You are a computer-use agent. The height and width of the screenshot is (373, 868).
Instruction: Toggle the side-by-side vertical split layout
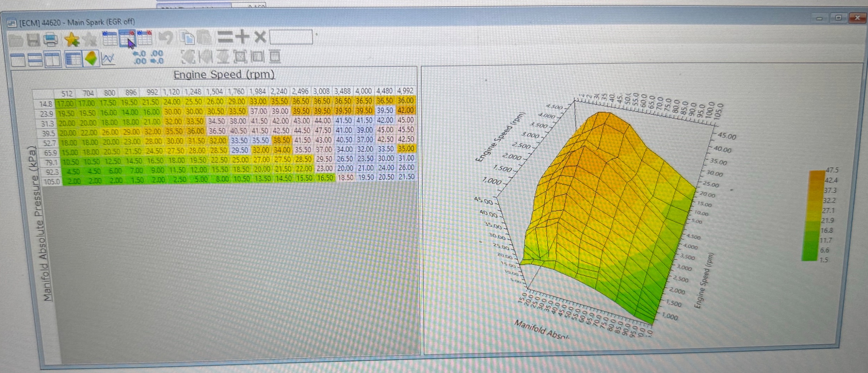(52, 59)
